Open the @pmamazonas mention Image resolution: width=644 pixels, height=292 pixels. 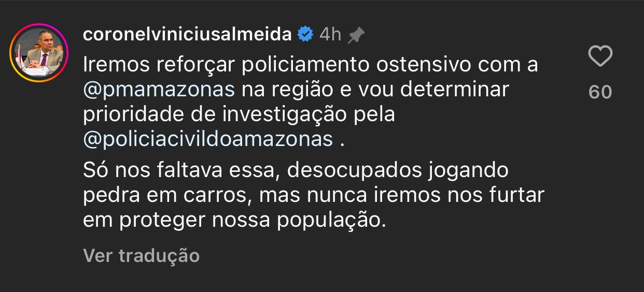(x=159, y=90)
